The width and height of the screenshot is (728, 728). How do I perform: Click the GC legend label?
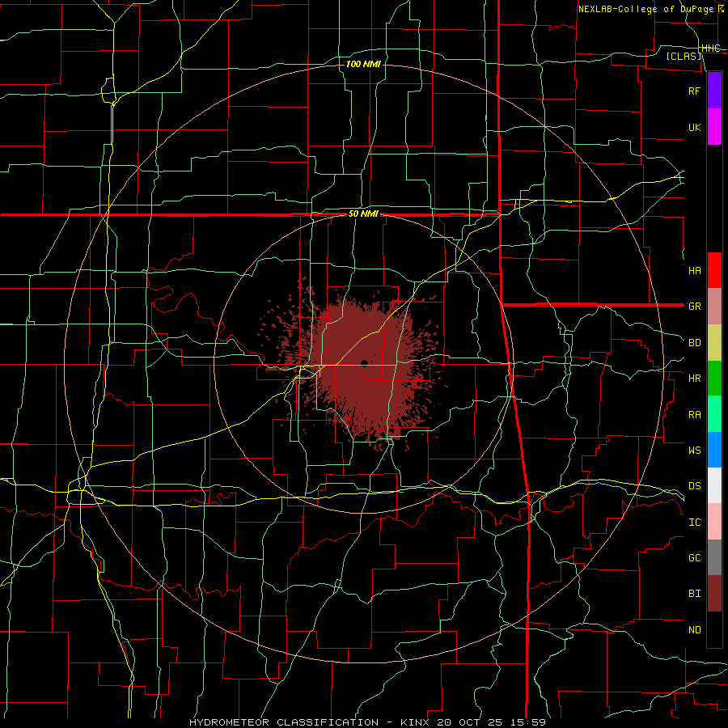pyautogui.click(x=694, y=558)
